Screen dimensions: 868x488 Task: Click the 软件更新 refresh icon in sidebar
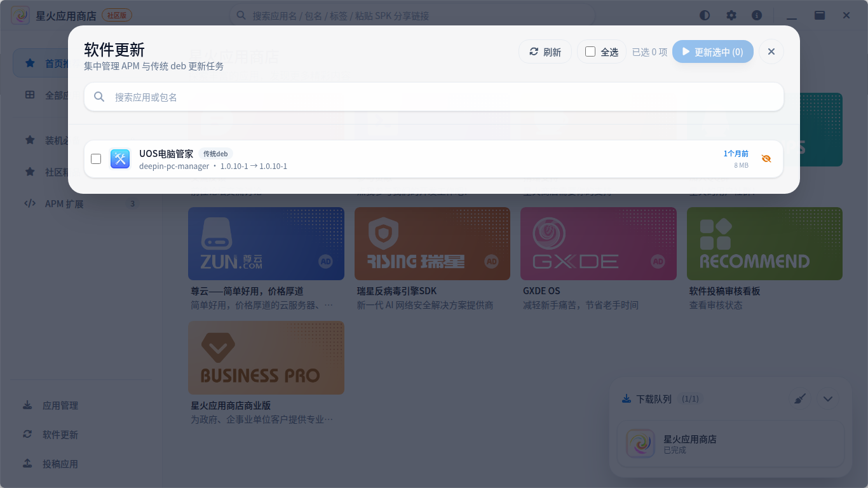click(27, 435)
